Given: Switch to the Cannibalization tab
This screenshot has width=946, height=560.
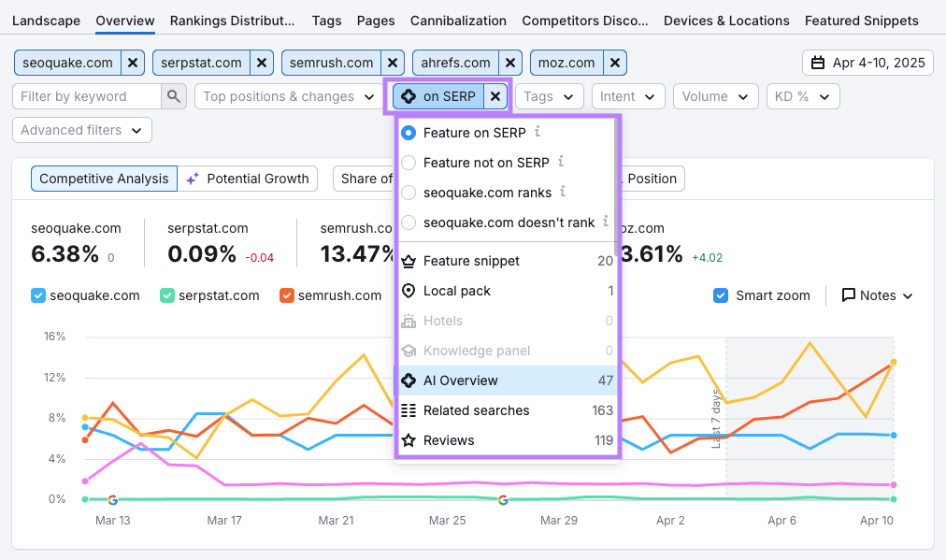Looking at the screenshot, I should click(x=458, y=21).
